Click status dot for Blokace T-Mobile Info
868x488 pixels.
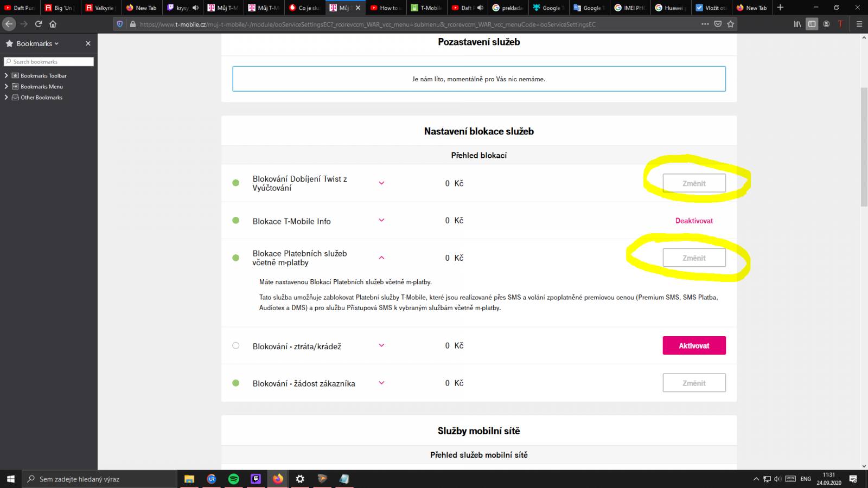(235, 220)
